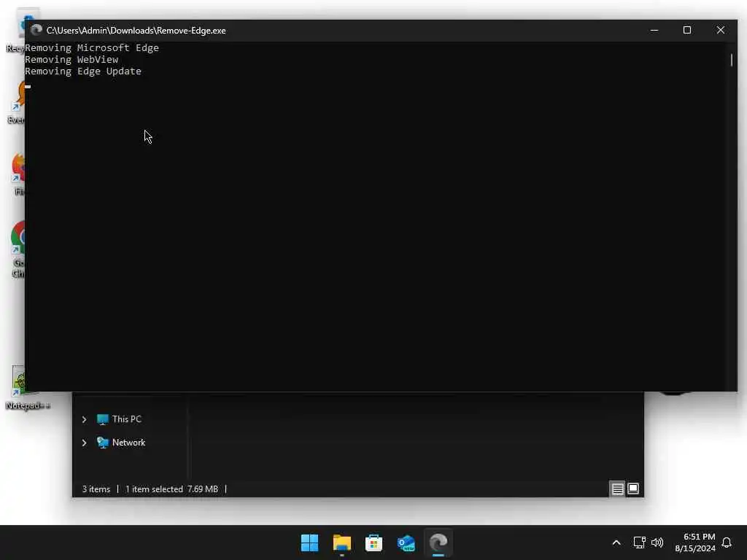Switch Explorer to details view

(x=617, y=489)
